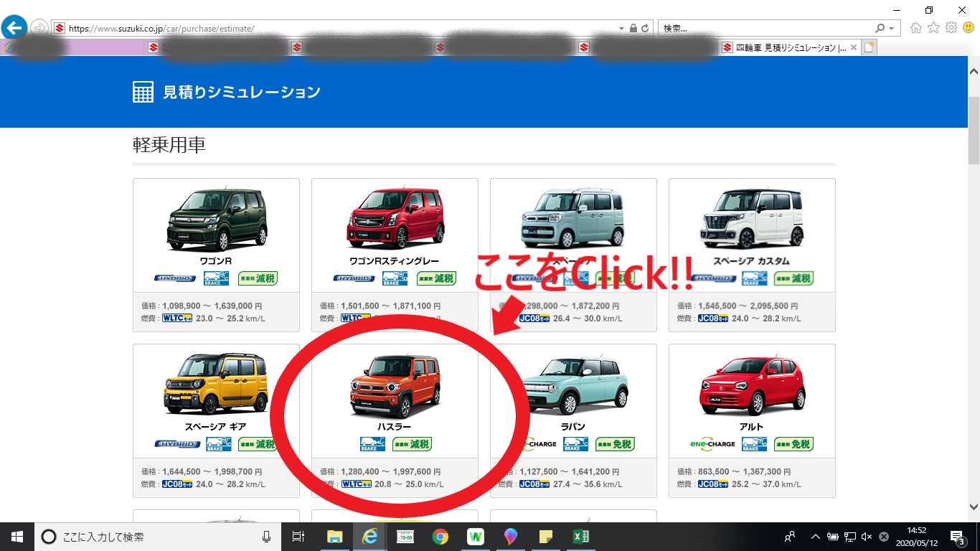The width and height of the screenshot is (980, 551).
Task: Click the 減税 badge under ワゴンRスティングレー
Action: [x=435, y=278]
